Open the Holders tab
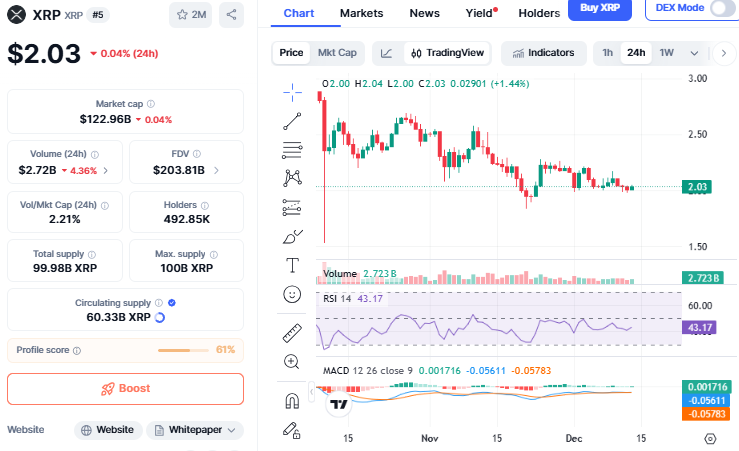 tap(539, 13)
